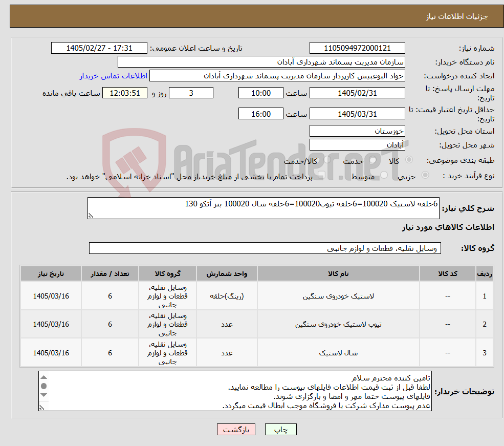Click item name تیوب لاستیک خودروی سنگین

338,325
